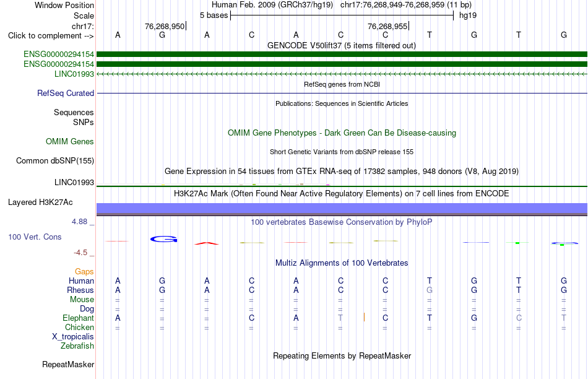Click the LINC01993 label beside the arrowed gene line
Viewport: 588px width, 379px height.
point(74,74)
